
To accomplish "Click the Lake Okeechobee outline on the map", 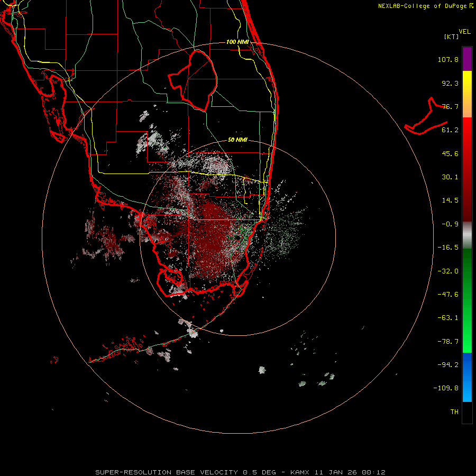I will (x=193, y=80).
